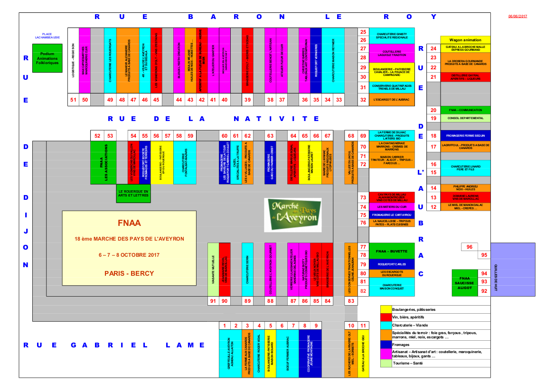Select the CHARCUTERIE MAISON CONQUET stand
The image size is (555, 392).
click(x=392, y=287)
